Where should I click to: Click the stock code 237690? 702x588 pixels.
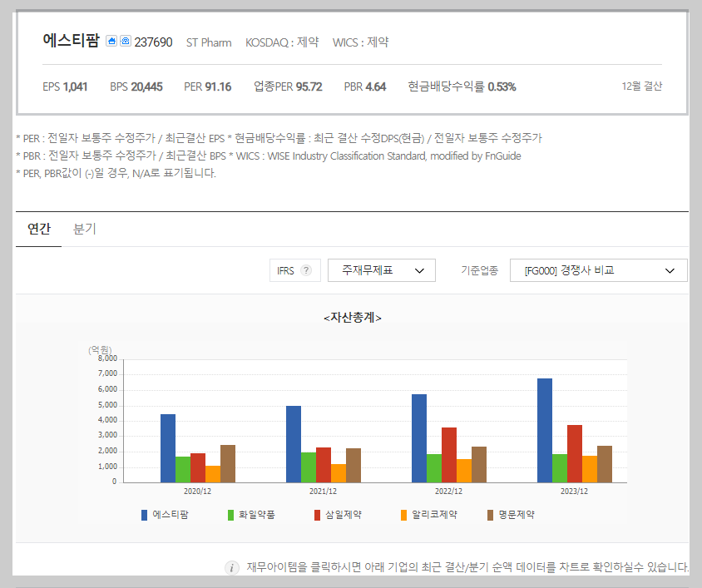(153, 42)
